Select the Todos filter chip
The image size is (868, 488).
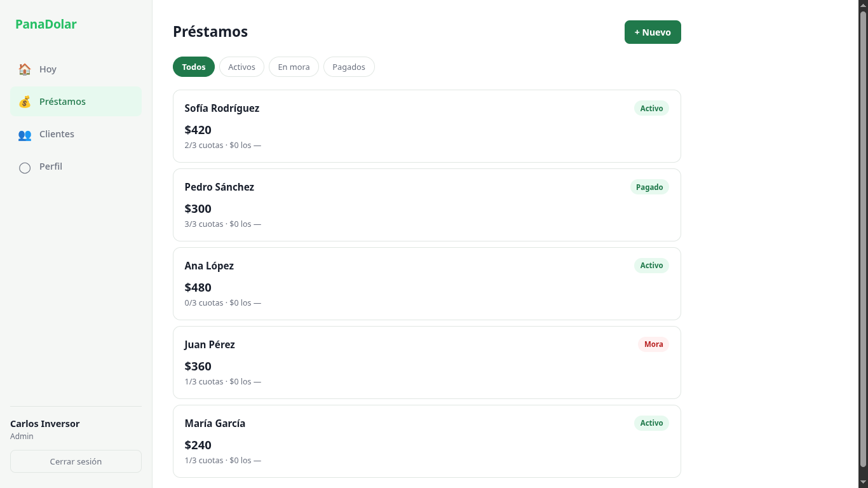(194, 67)
